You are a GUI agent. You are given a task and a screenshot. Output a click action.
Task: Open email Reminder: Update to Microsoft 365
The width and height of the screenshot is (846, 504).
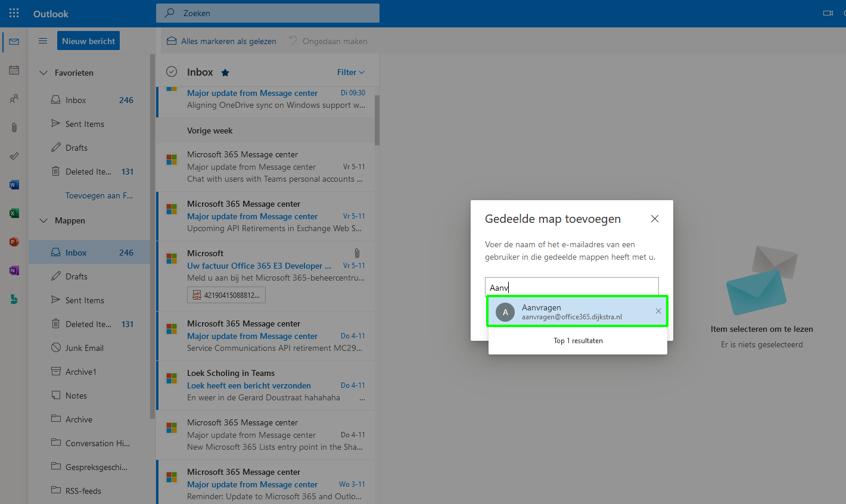[266, 482]
